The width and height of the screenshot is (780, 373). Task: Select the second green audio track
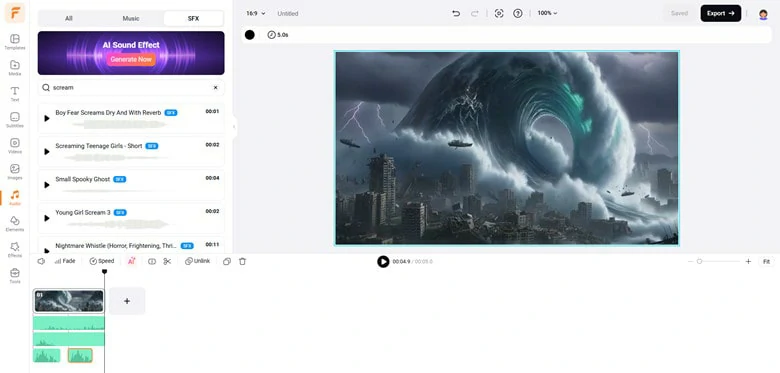(69, 340)
